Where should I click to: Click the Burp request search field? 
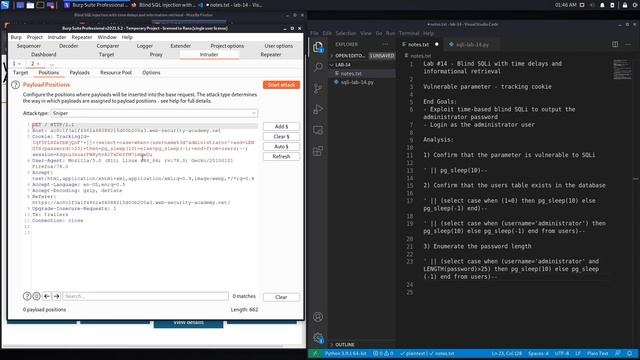click(146, 296)
